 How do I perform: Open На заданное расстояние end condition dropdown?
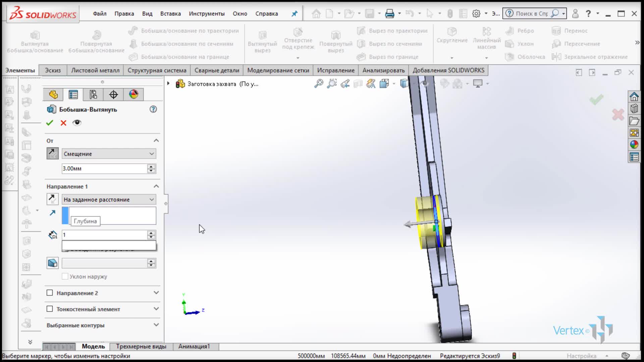[x=109, y=199]
